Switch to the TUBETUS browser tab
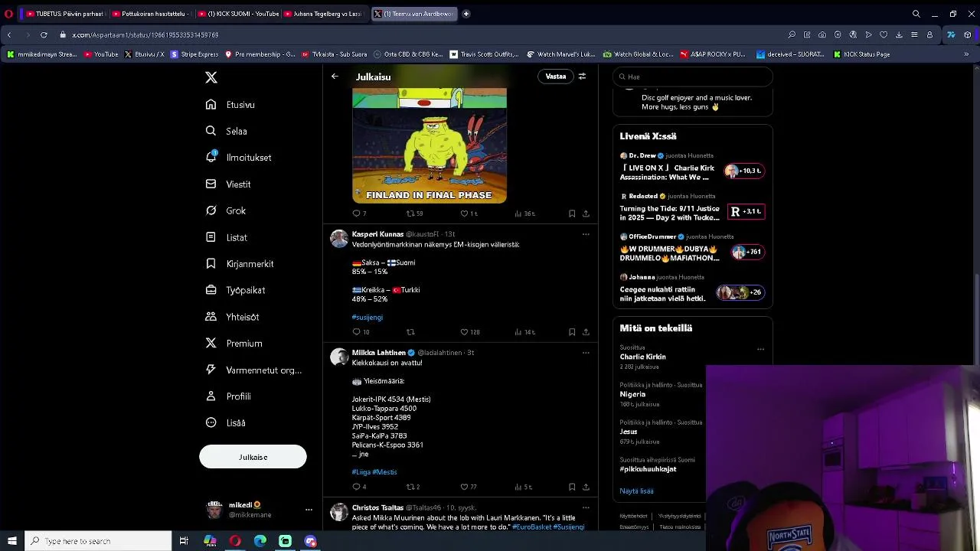The image size is (980, 551). click(x=64, y=14)
